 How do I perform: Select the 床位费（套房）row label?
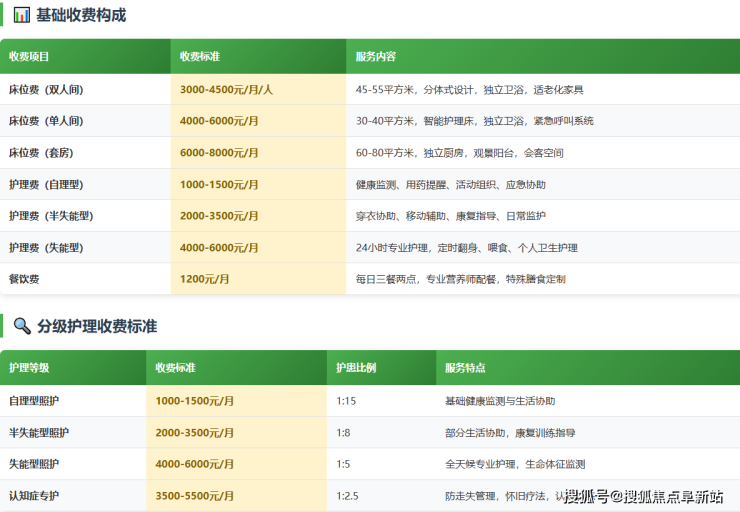(x=41, y=153)
